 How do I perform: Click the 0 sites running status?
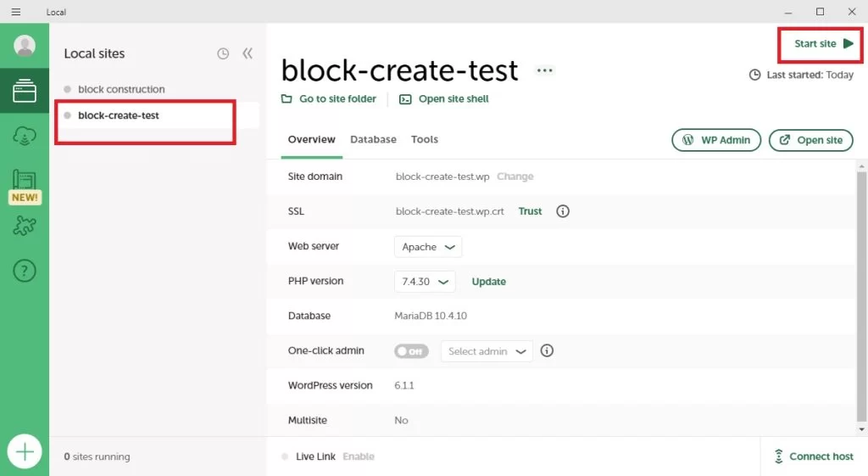97,456
